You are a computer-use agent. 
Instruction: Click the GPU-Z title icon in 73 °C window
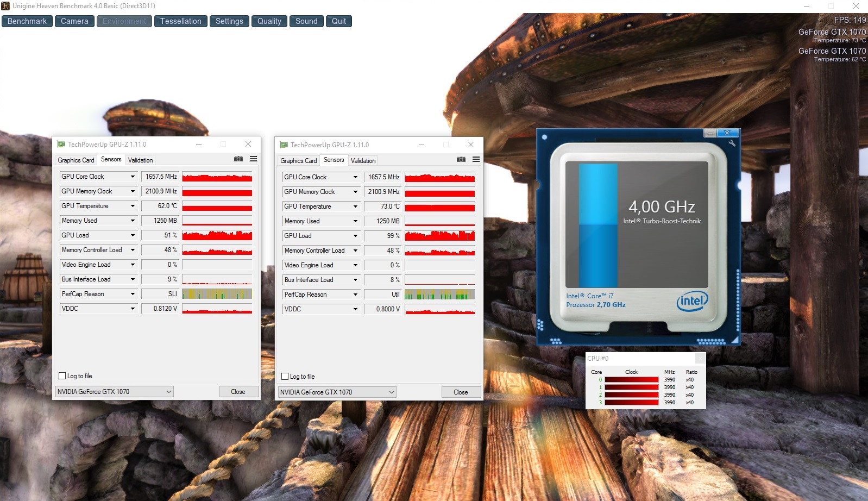284,145
